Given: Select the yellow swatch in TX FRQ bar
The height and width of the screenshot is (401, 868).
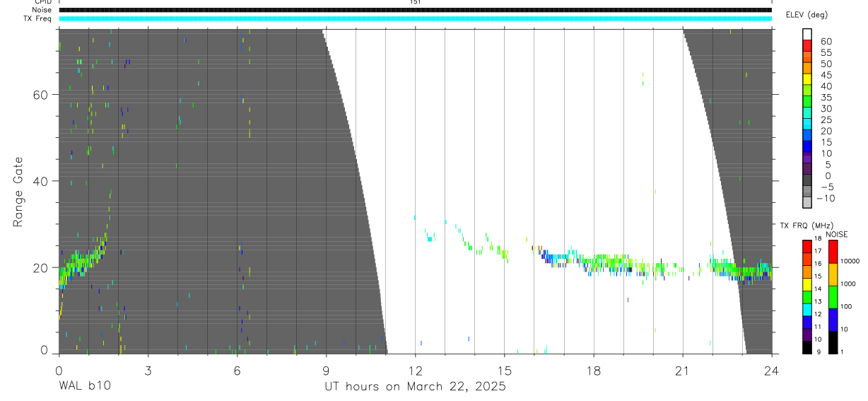Looking at the screenshot, I should click(x=807, y=284).
